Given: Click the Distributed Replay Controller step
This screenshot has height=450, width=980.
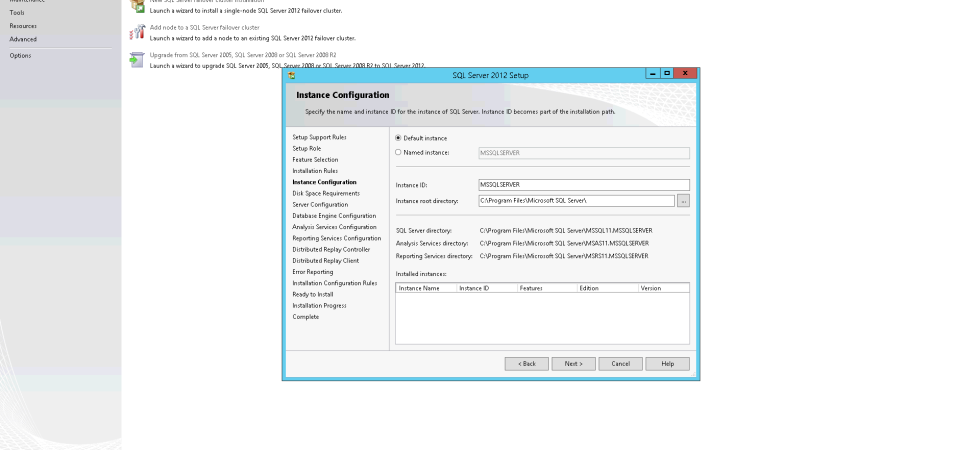Looking at the screenshot, I should point(331,249).
